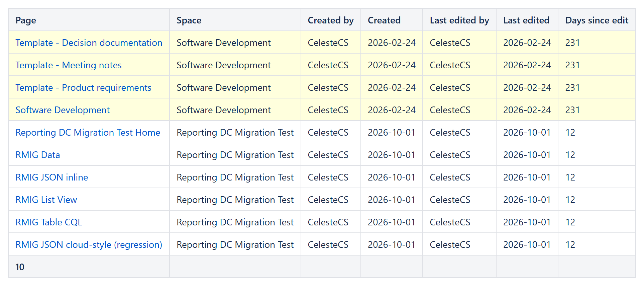Select the Created by column header
Viewport: 644px width, 286px height.
coord(331,20)
